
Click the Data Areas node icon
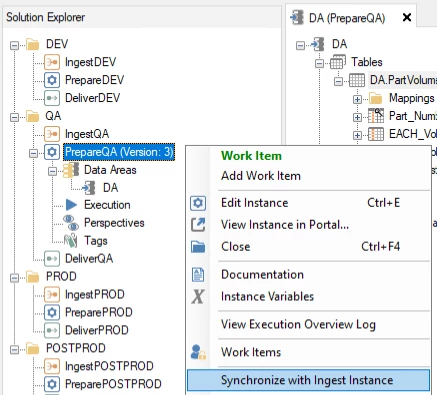pos(71,170)
